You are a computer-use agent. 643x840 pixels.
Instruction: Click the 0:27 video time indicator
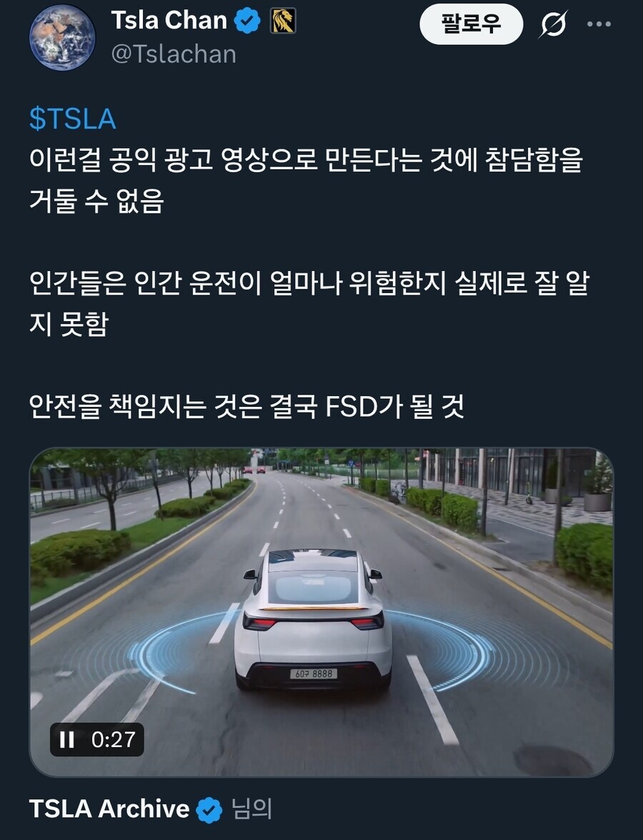tap(113, 740)
